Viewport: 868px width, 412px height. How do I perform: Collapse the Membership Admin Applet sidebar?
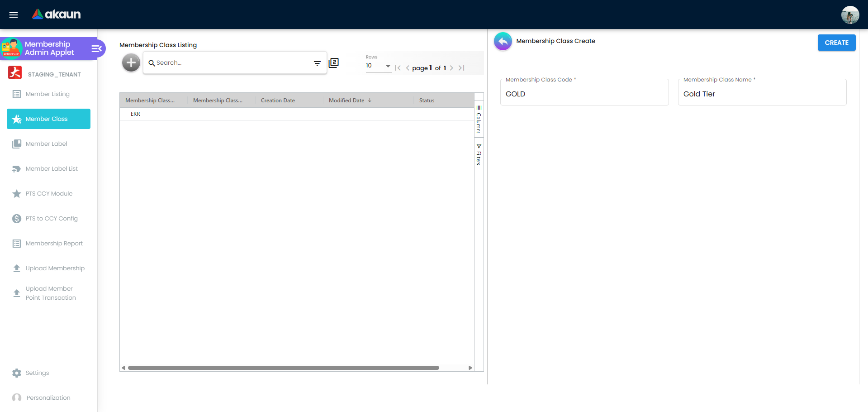pos(96,48)
